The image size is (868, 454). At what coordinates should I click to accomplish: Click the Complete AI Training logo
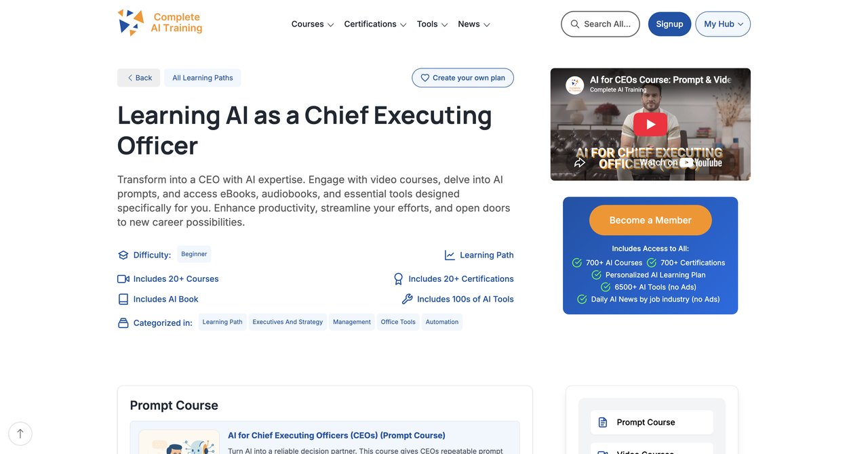160,22
